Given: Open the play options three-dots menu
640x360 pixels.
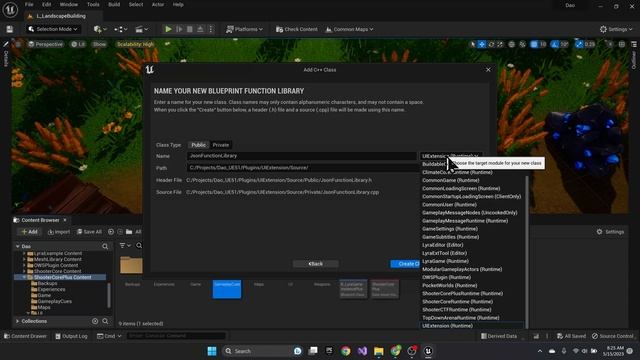Looking at the screenshot, I should click(x=211, y=29).
